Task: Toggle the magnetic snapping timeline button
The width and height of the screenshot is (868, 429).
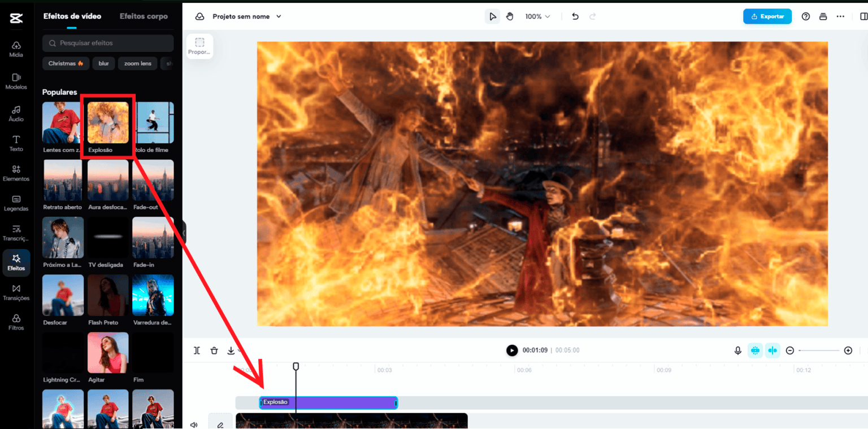Action: [755, 351]
